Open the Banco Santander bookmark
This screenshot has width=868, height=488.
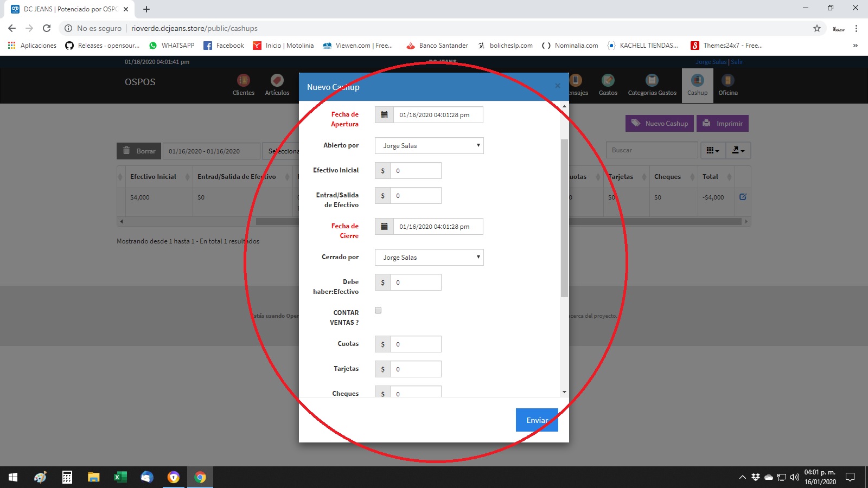pyautogui.click(x=437, y=46)
